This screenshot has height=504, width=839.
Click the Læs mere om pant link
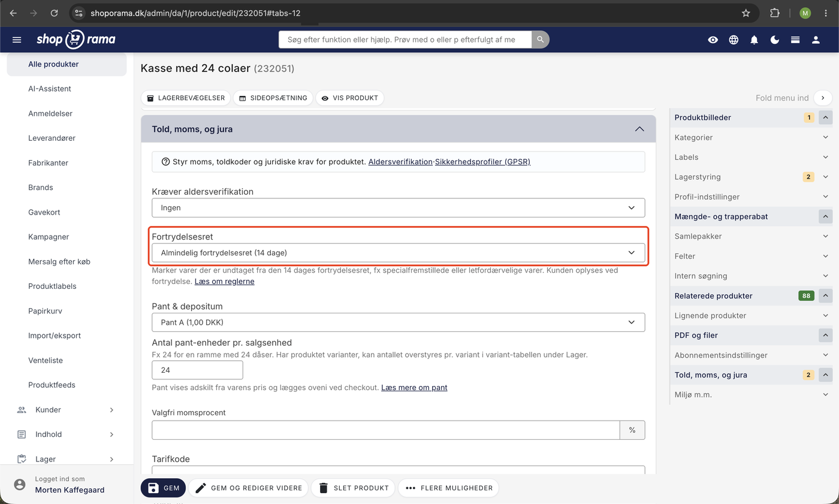[414, 388]
